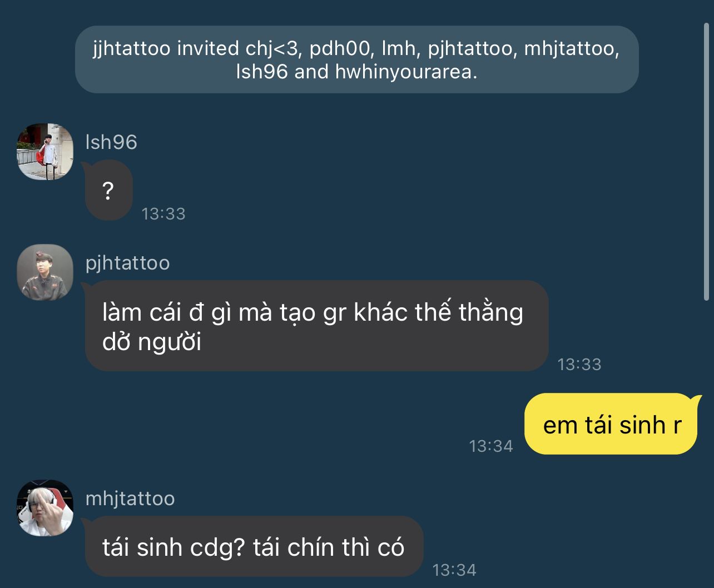The height and width of the screenshot is (588, 714).
Task: Click the 13:33 timestamp after pjhtattoo's message
Action: (579, 365)
